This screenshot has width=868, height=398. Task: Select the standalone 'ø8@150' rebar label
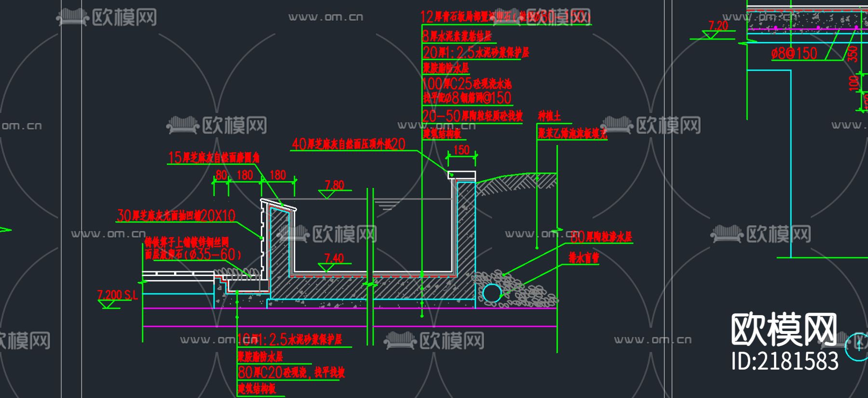[794, 53]
